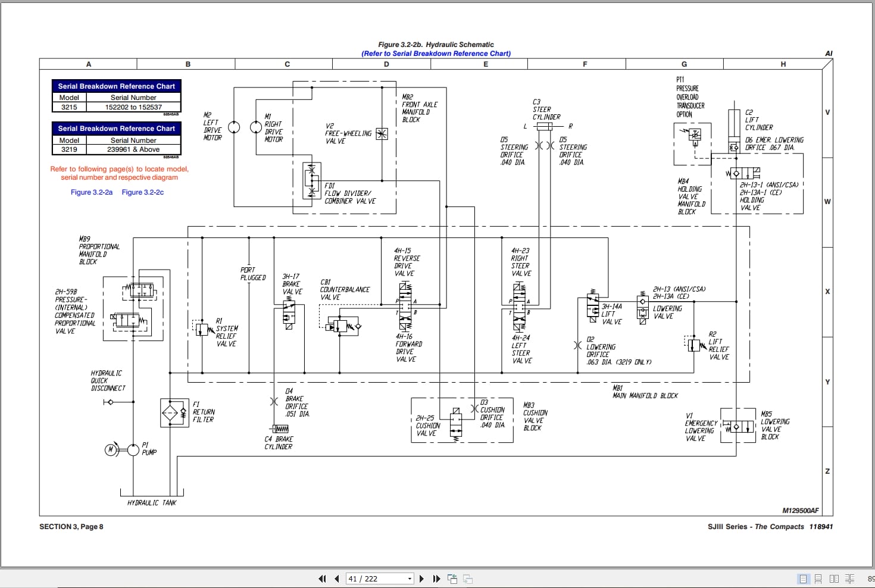Click the R1 SYSTEM RELIEF VALVE label
Screen dimensions: 875x588
click(x=227, y=333)
